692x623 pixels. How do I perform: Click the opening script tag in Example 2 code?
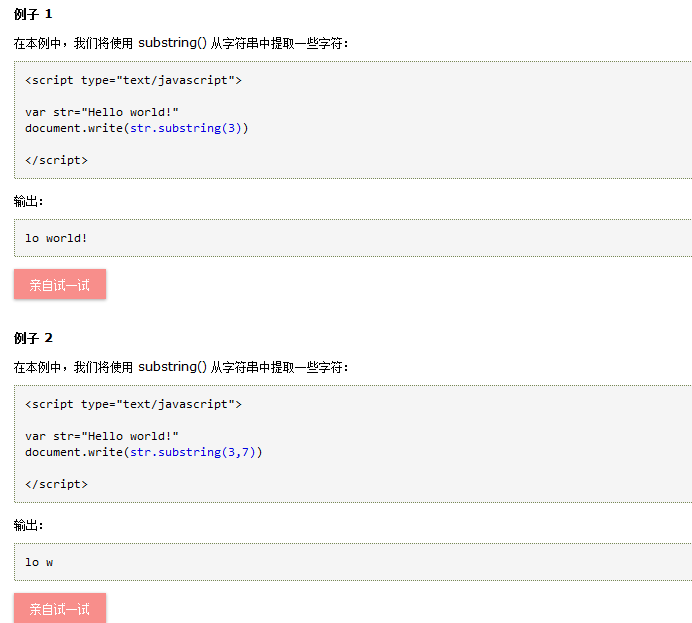point(133,404)
